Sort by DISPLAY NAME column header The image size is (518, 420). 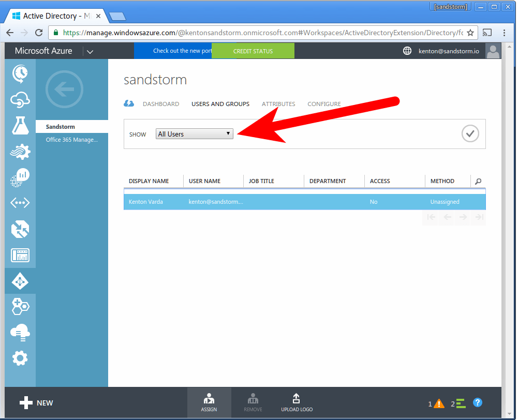(149, 181)
